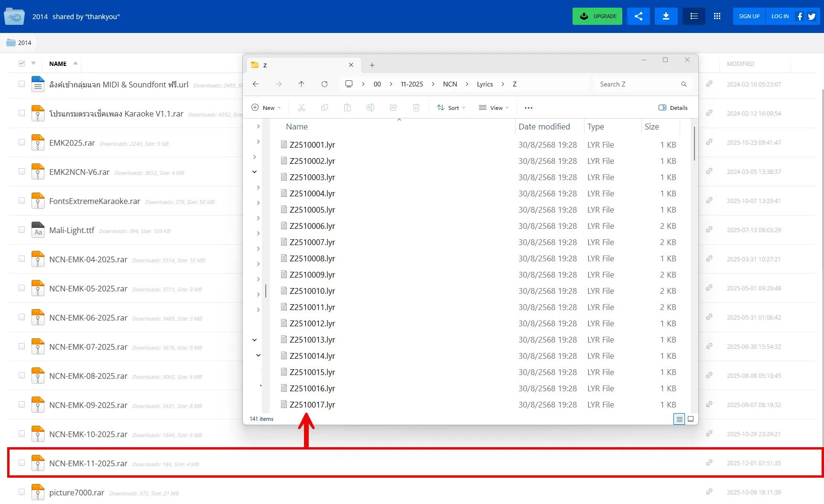Check the box for NCN-EMK-04-2025.rar
This screenshot has width=824, height=504.
coord(22,258)
